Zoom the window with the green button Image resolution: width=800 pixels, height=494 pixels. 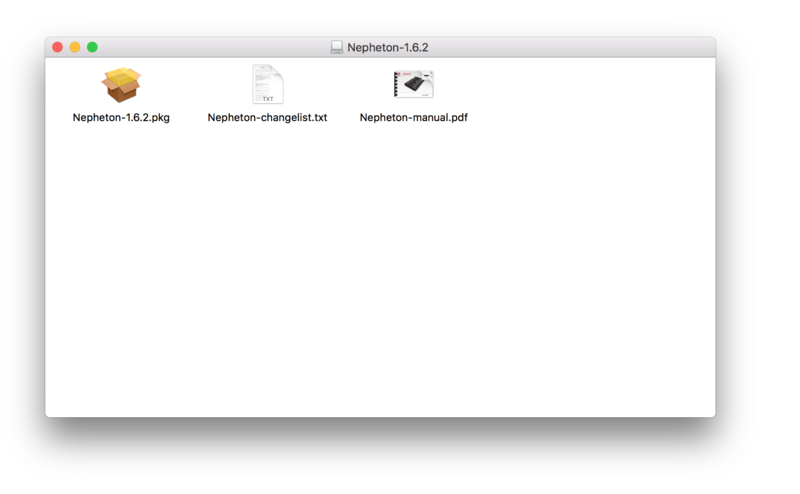point(92,47)
